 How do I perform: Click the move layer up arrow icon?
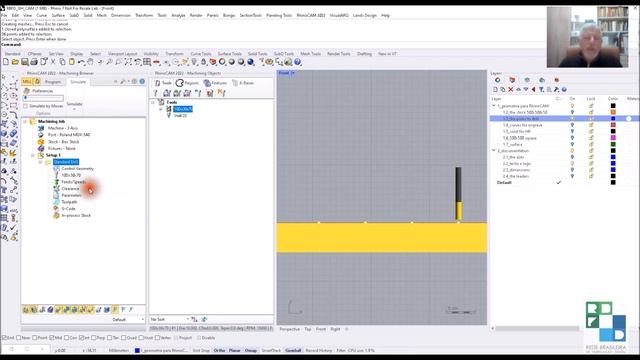coord(518,89)
